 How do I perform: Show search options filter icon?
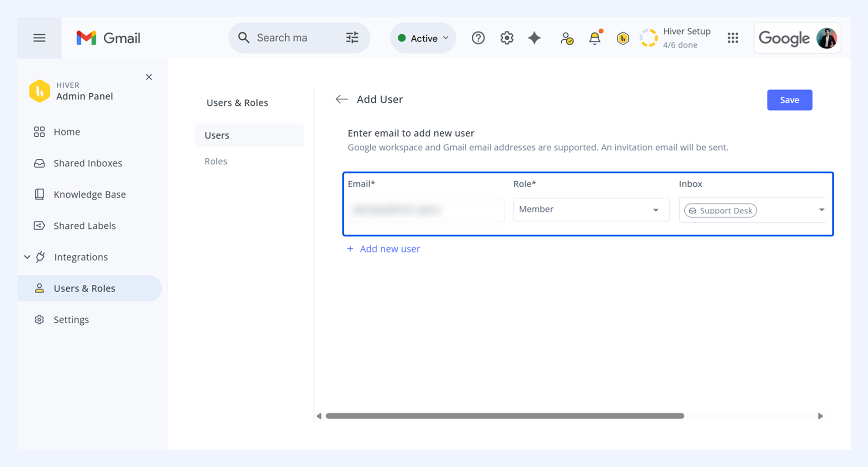[352, 38]
